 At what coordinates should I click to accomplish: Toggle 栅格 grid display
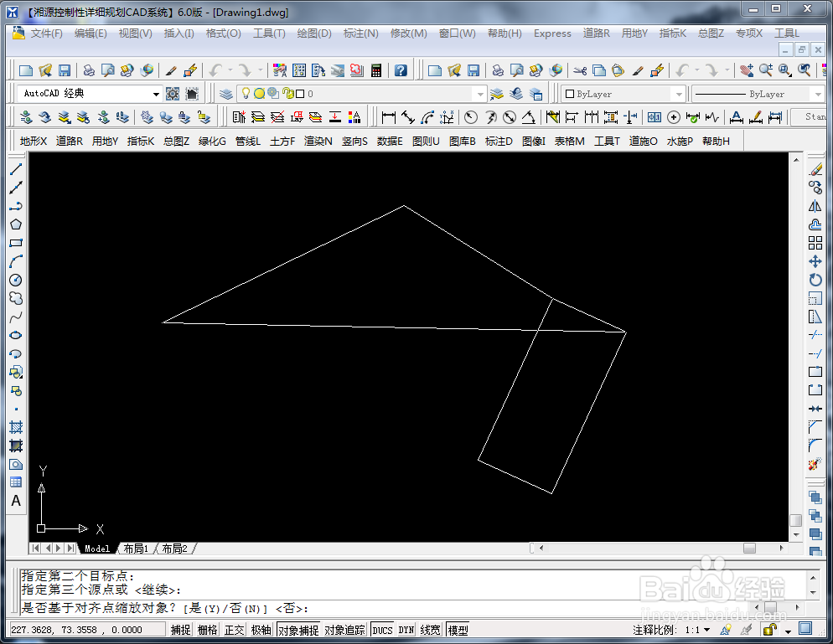pyautogui.click(x=207, y=630)
